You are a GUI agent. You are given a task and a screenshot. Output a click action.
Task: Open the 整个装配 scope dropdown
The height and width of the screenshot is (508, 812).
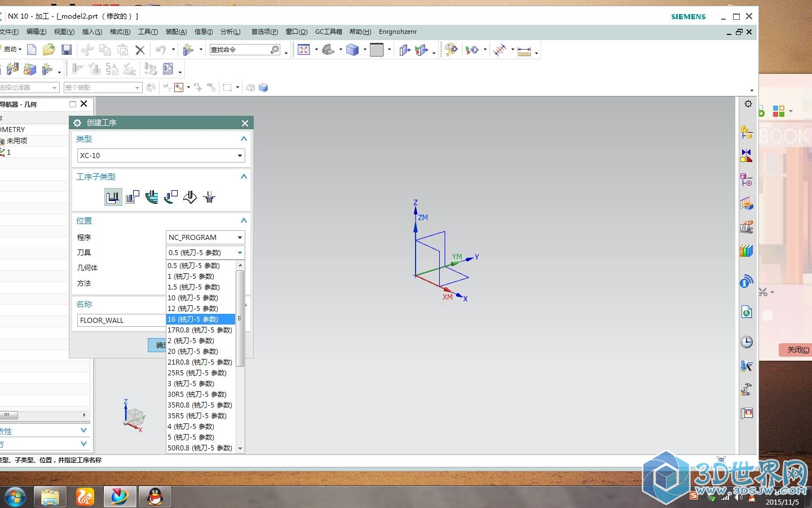pyautogui.click(x=102, y=87)
